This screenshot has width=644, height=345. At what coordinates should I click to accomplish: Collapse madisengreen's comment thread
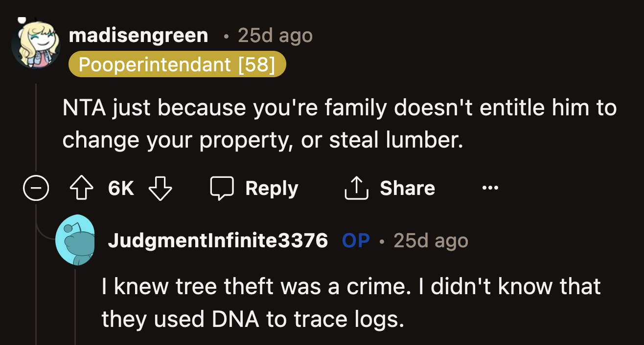(x=36, y=187)
